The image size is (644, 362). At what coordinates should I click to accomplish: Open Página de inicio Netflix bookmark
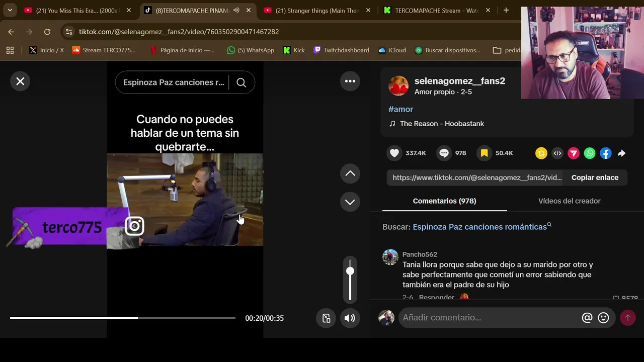pos(183,50)
